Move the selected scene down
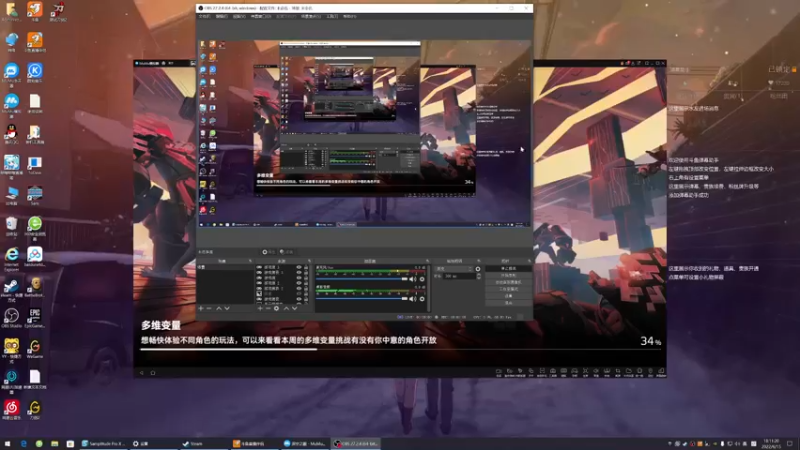This screenshot has width=800, height=450. coord(227,308)
